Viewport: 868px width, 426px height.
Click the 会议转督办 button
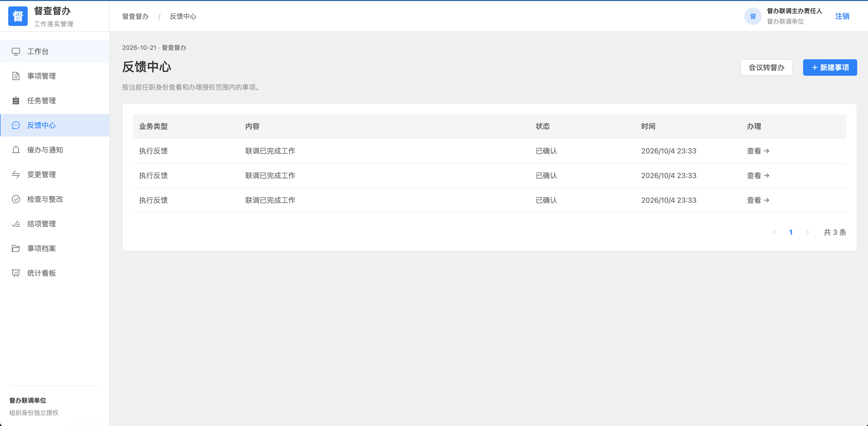[x=766, y=68]
